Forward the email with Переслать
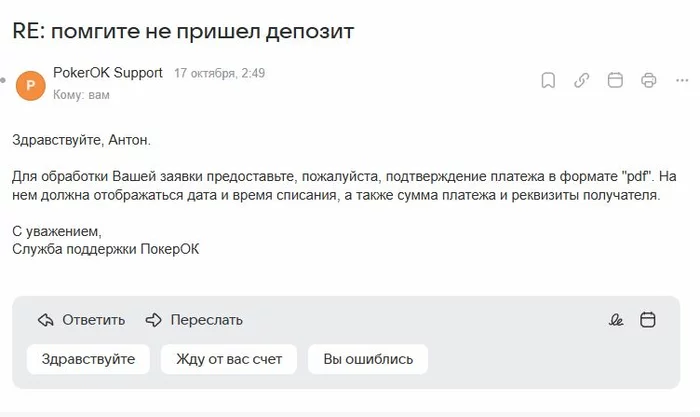 point(194,320)
